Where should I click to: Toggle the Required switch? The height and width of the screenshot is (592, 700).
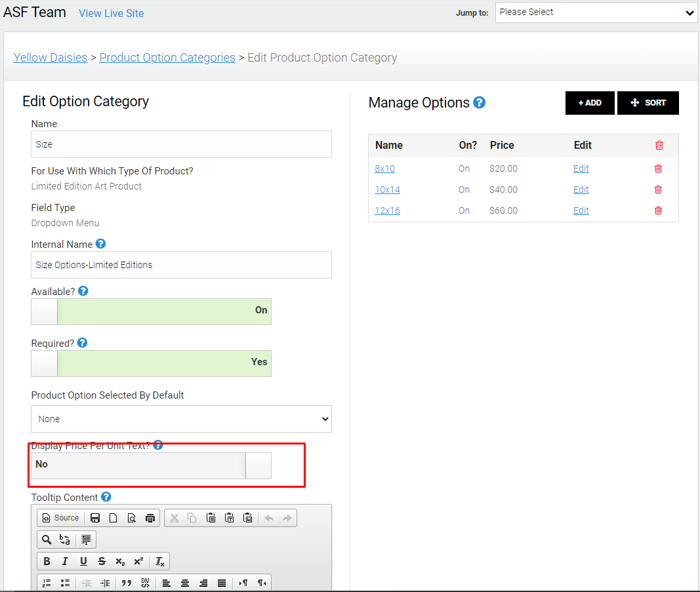[152, 363]
